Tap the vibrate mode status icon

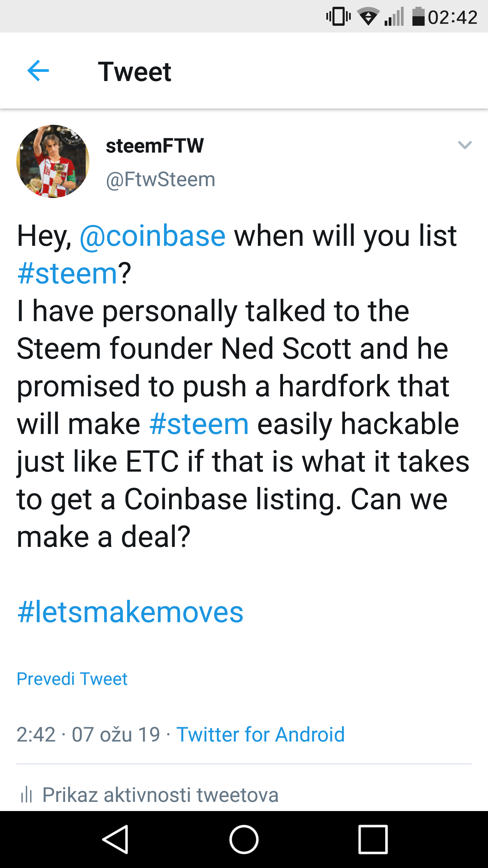(338, 17)
